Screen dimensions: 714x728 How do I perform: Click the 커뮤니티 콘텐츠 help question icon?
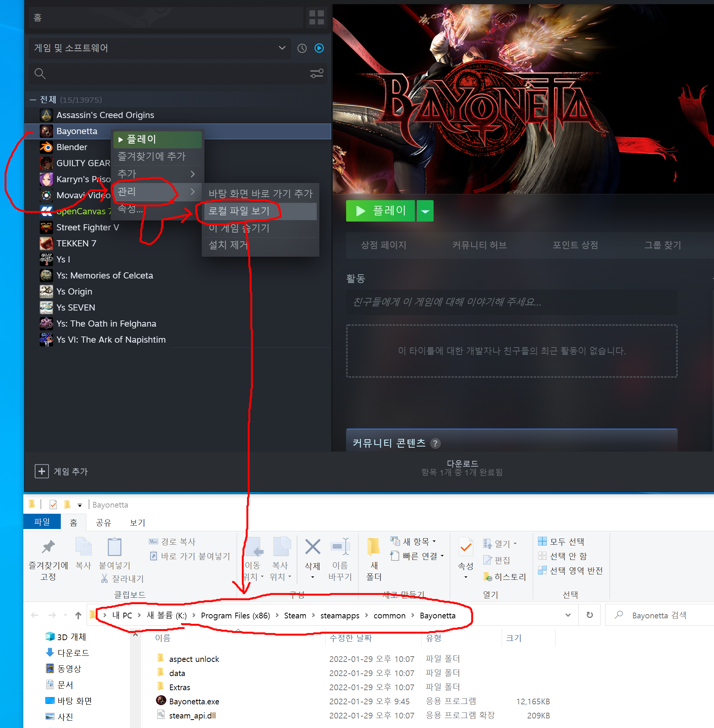[435, 443]
